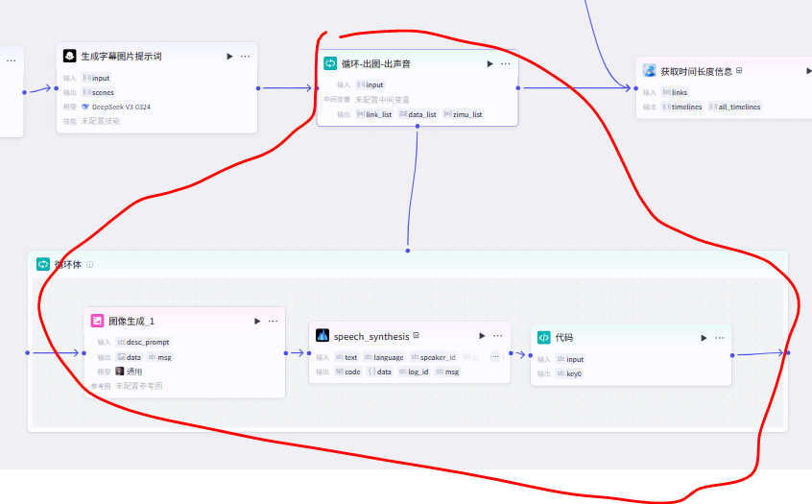Click the teal loop icon of 循环-出图-出声音

click(330, 63)
